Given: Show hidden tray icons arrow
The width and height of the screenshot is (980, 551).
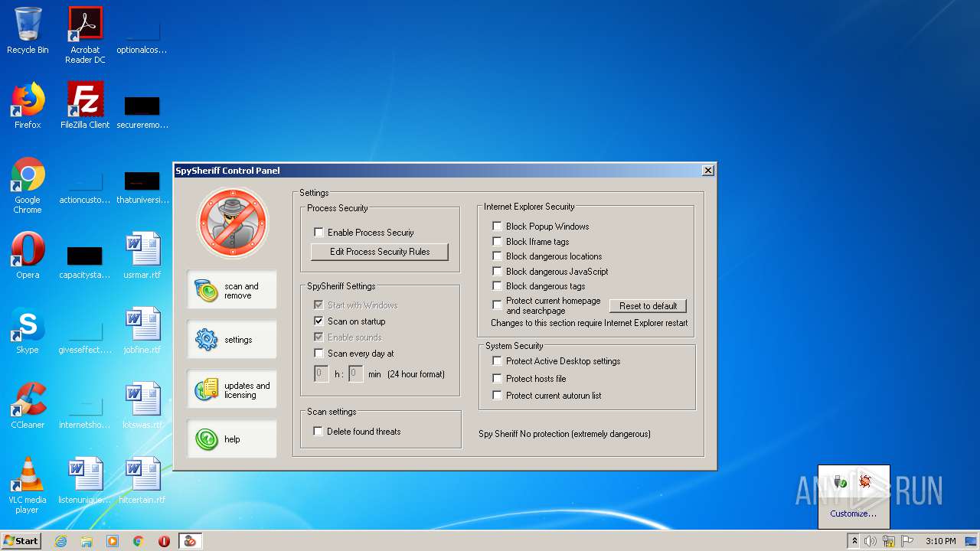Looking at the screenshot, I should coord(854,541).
